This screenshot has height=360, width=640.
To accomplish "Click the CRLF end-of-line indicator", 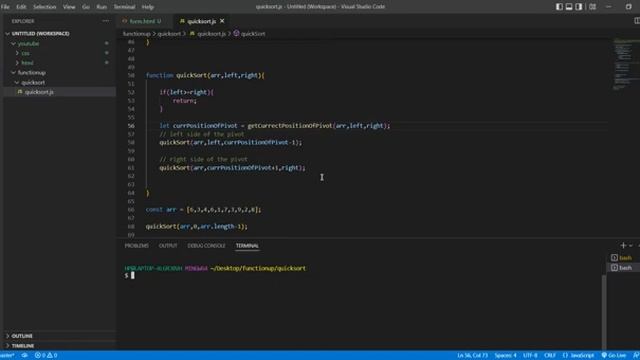I will (x=550, y=356).
